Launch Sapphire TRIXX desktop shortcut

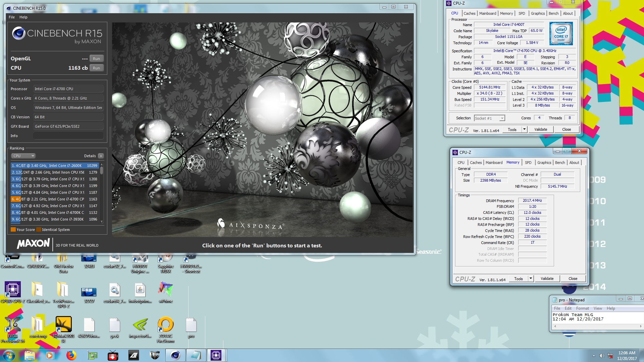click(166, 264)
